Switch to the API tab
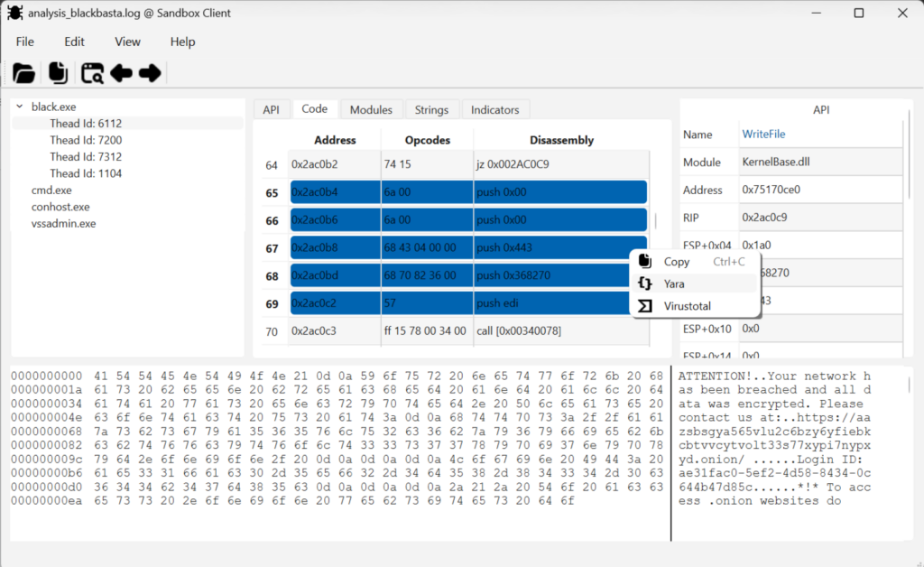924x567 pixels. [271, 109]
